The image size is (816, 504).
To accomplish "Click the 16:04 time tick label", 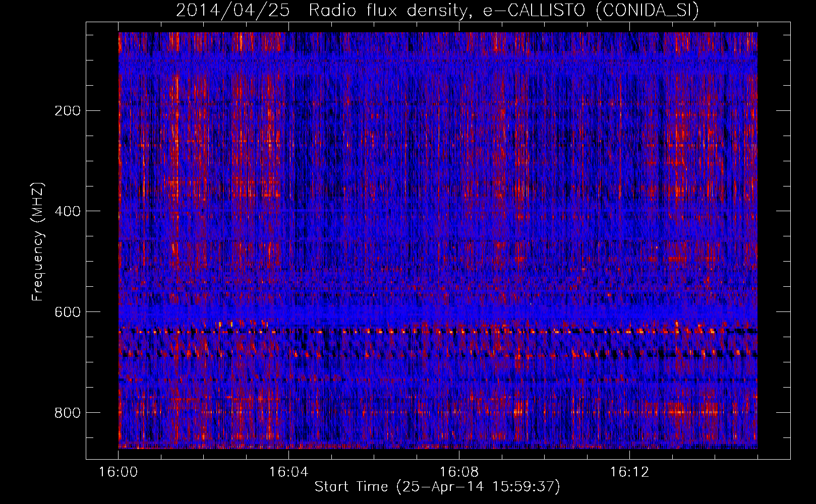I will pos(288,472).
